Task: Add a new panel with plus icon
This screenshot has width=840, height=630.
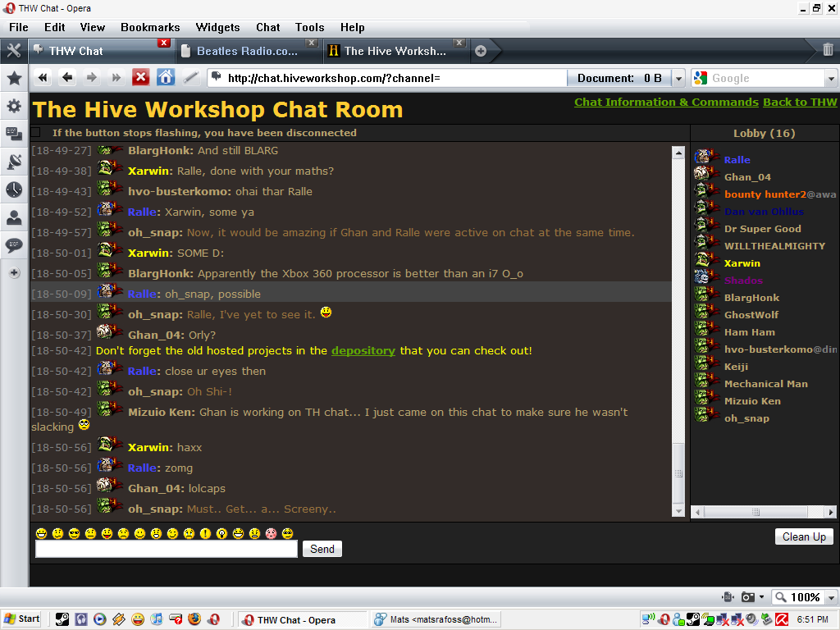Action: pos(14,273)
